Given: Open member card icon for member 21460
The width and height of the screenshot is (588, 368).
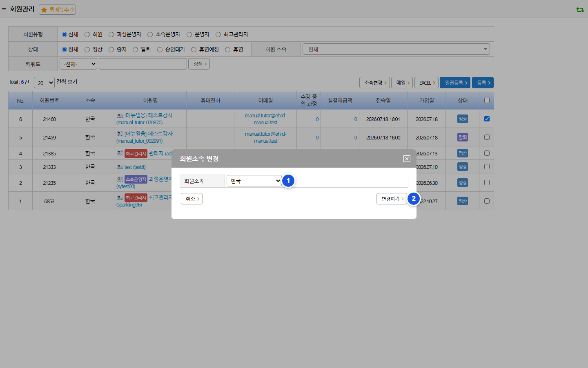Looking at the screenshot, I should [x=120, y=115].
